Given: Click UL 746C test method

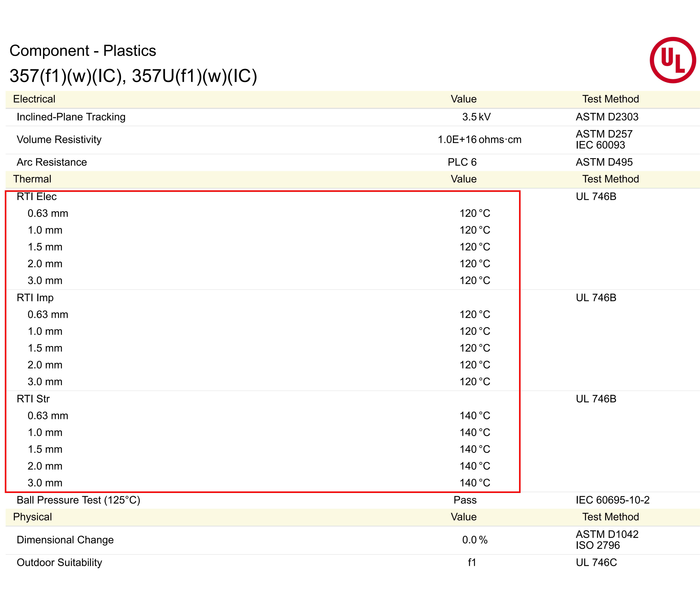Looking at the screenshot, I should pyautogui.click(x=596, y=563).
